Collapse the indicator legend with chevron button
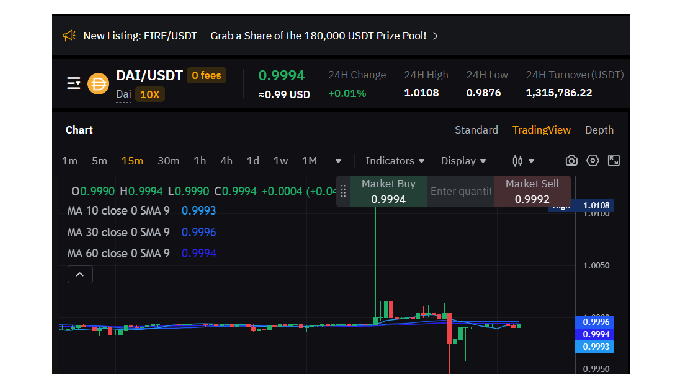The height and width of the screenshot is (390, 680). click(80, 274)
